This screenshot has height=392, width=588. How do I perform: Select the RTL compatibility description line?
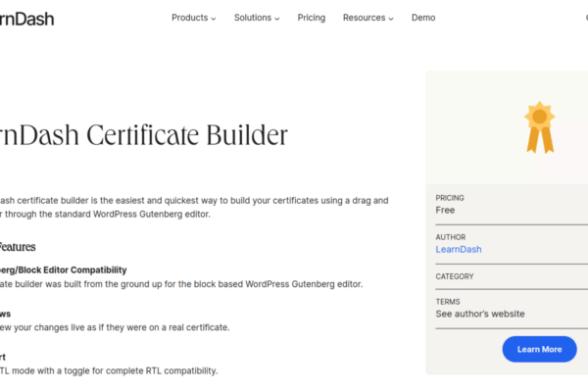[x=109, y=370]
